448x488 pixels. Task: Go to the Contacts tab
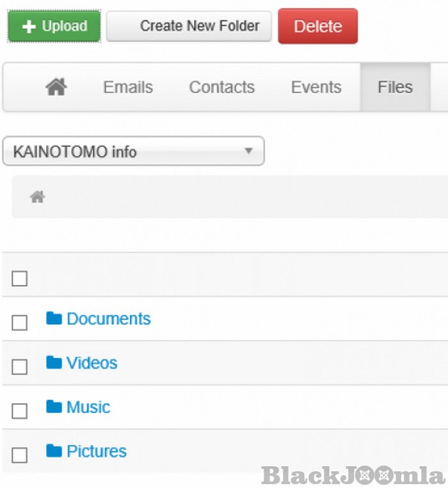(221, 87)
